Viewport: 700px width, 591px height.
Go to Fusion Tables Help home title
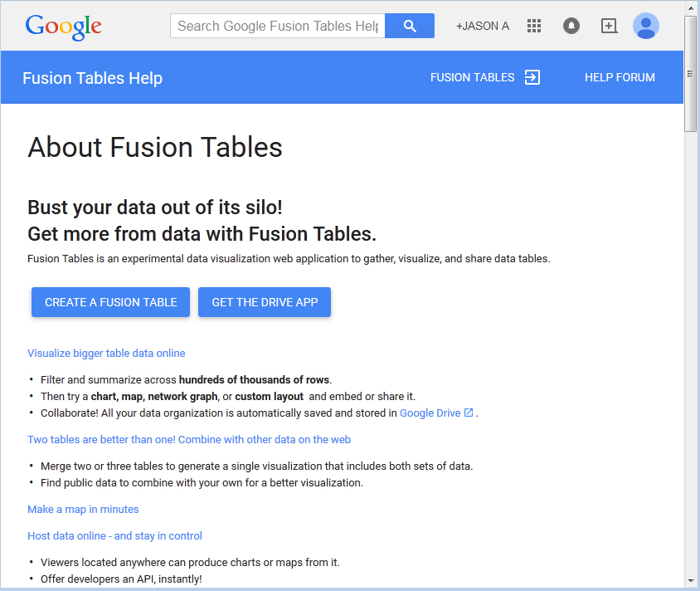pos(92,78)
